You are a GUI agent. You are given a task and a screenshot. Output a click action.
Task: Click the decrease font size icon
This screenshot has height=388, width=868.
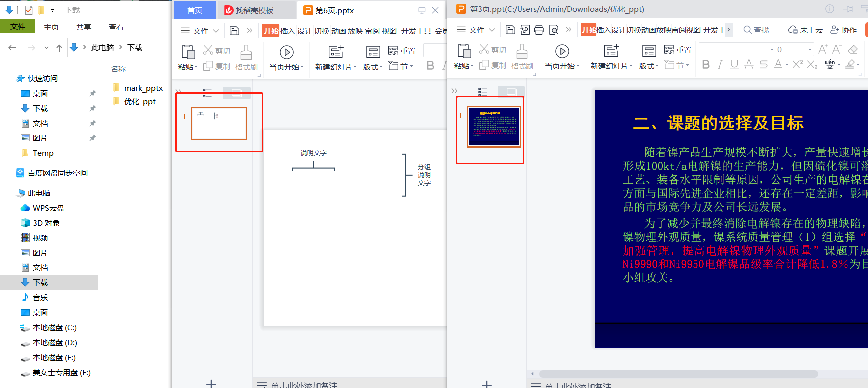837,49
